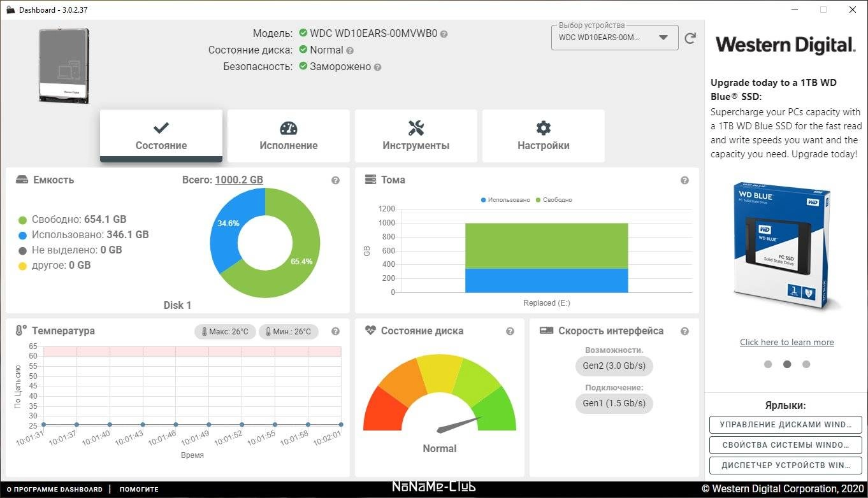Open Диспетчер устройств Windows shortcut

[x=786, y=466]
